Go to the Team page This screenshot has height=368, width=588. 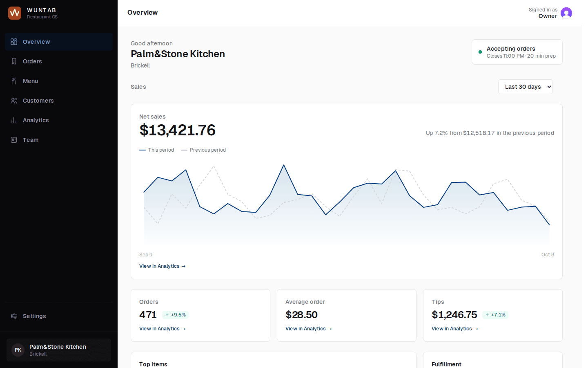[x=59, y=140]
